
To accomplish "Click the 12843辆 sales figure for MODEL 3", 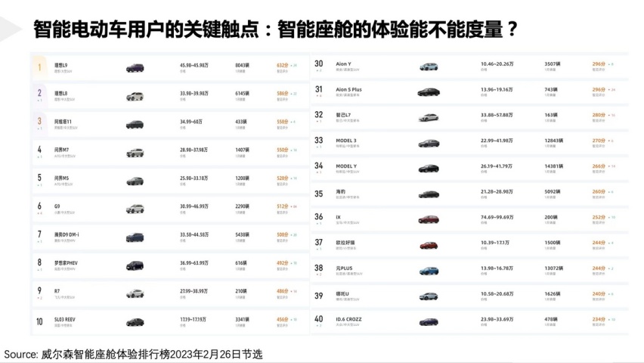I will (554, 141).
